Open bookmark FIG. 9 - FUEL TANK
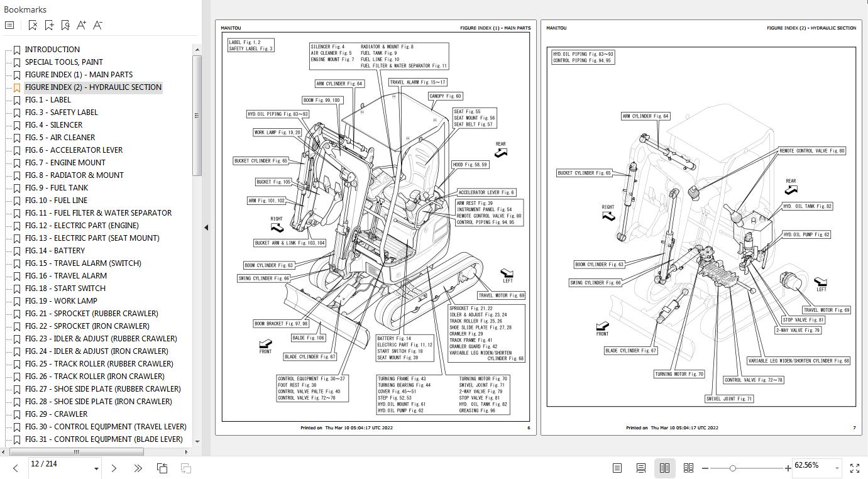The height and width of the screenshot is (479, 868). pyautogui.click(x=57, y=187)
